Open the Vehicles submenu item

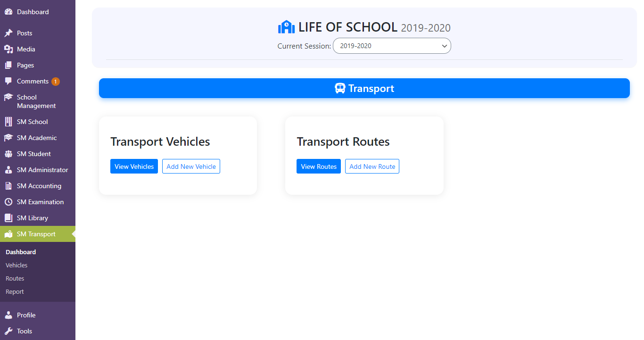[17, 265]
